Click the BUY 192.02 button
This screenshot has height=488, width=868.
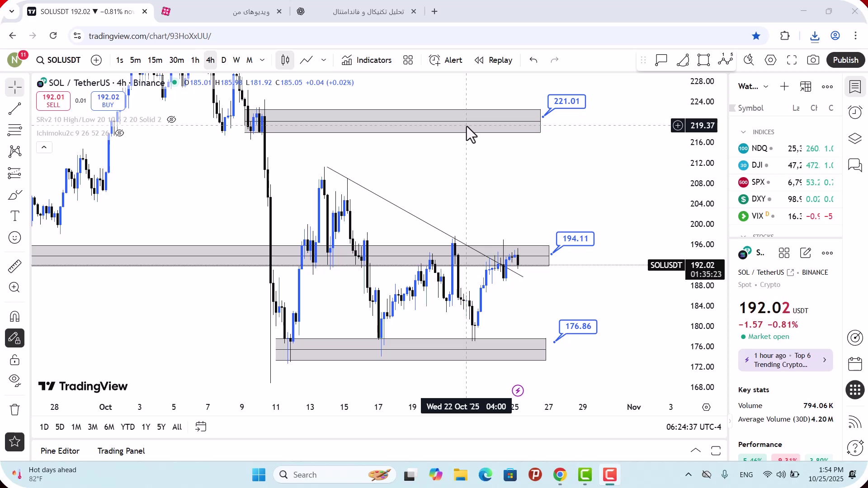coord(108,101)
